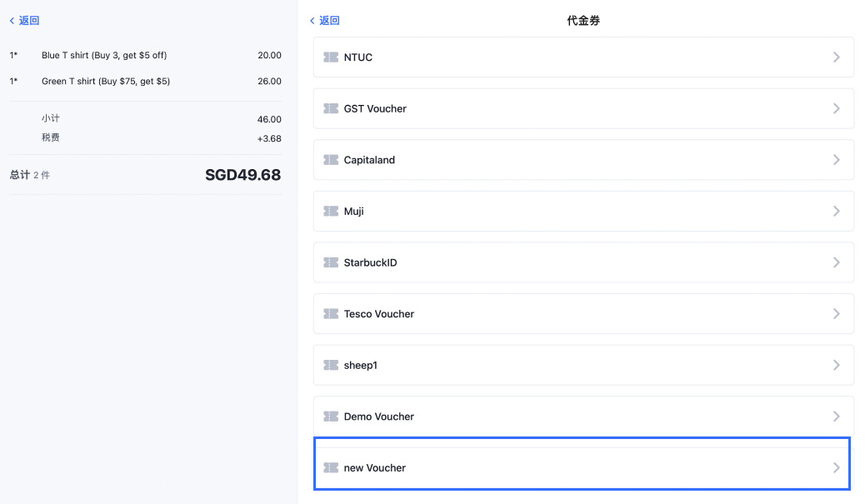
Task: Click the 26.00 item price
Action: point(269,81)
